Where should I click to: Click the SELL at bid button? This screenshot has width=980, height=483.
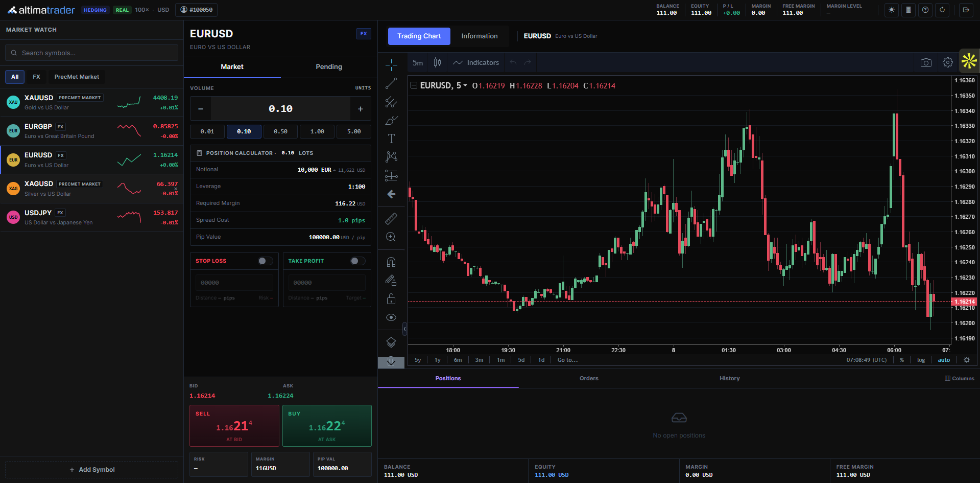click(234, 426)
